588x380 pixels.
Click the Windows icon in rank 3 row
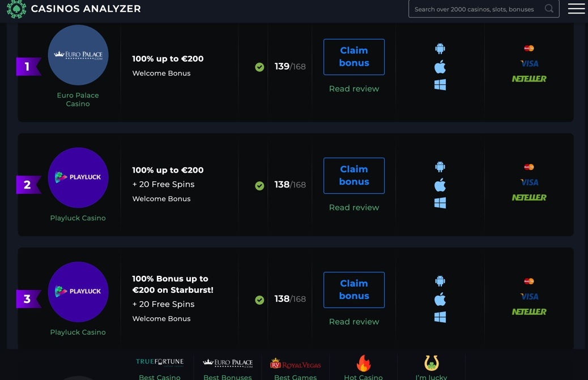coord(440,317)
